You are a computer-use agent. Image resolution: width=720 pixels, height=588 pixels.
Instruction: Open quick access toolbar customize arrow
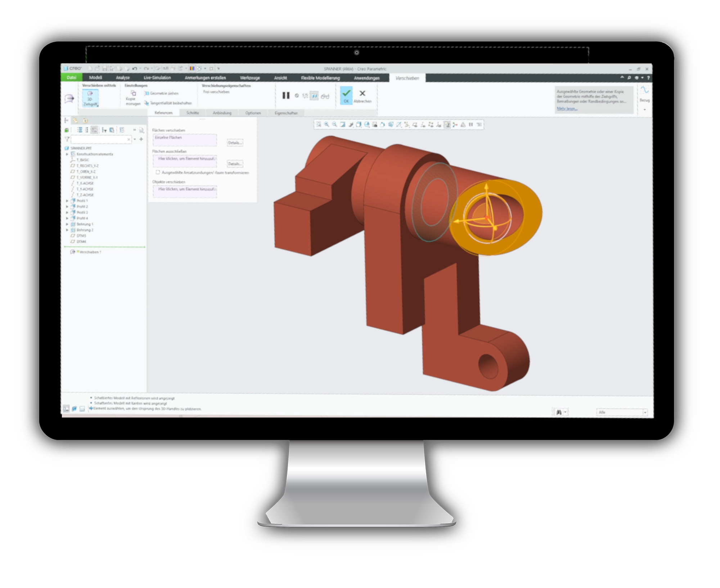[219, 68]
